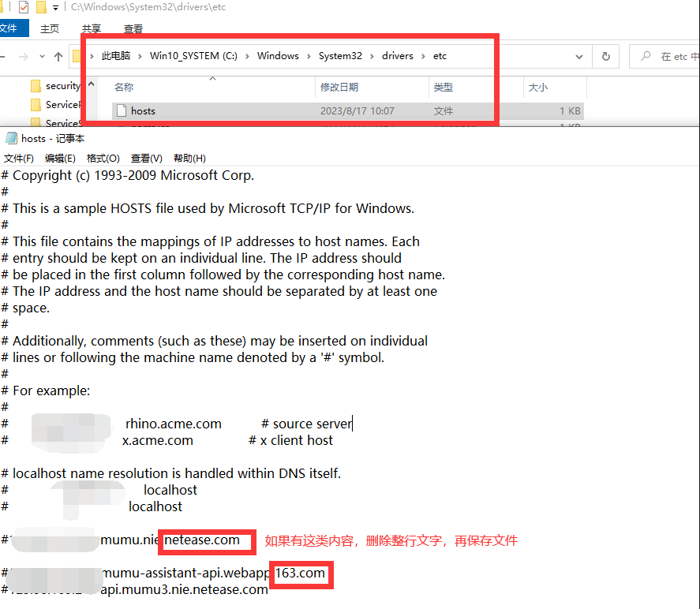Open the 主页 ribbon tab
700x609 pixels.
[x=49, y=29]
